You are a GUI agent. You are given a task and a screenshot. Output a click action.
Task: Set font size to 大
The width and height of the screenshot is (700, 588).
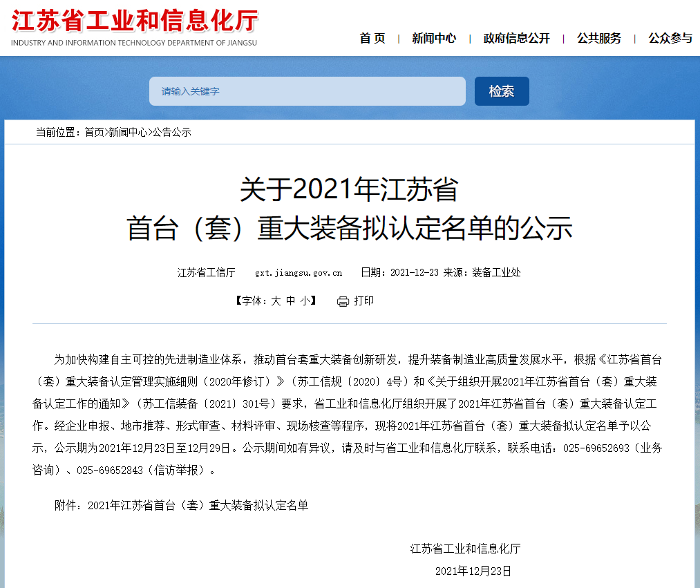click(x=276, y=301)
